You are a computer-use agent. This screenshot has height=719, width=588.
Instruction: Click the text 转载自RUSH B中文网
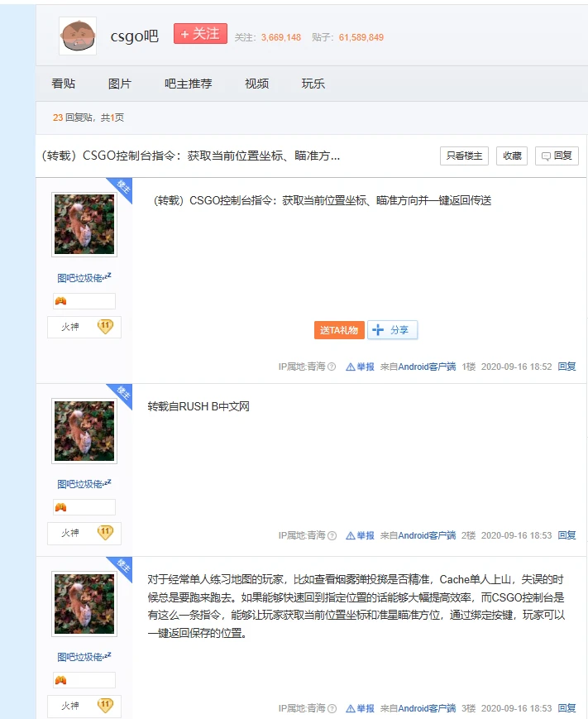click(x=198, y=407)
